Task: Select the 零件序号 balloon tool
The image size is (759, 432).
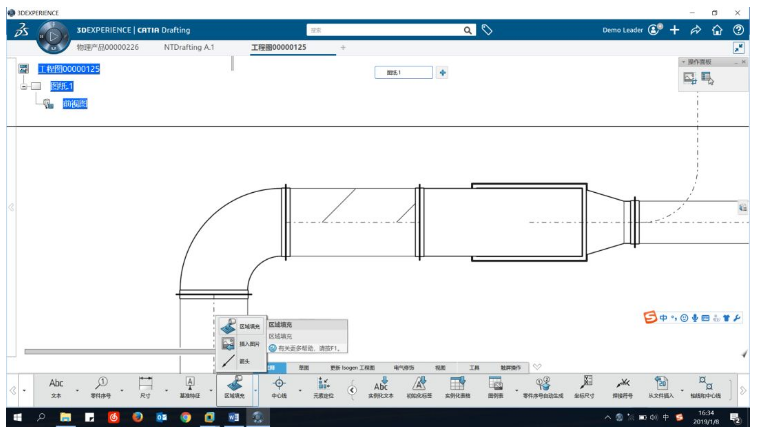Action: click(x=101, y=388)
